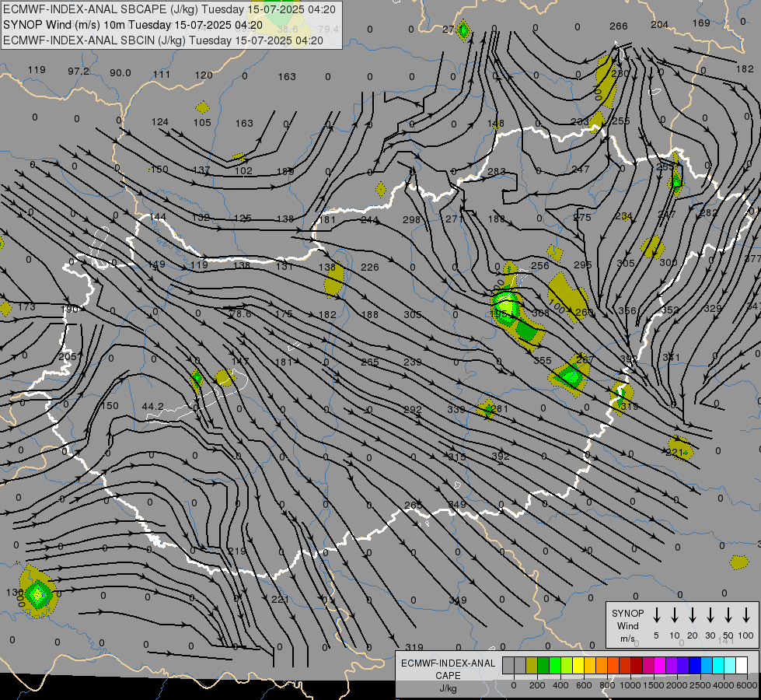Click the 50 m/s wind arrow in legend
Image resolution: width=761 pixels, height=700 pixels.
[x=728, y=615]
